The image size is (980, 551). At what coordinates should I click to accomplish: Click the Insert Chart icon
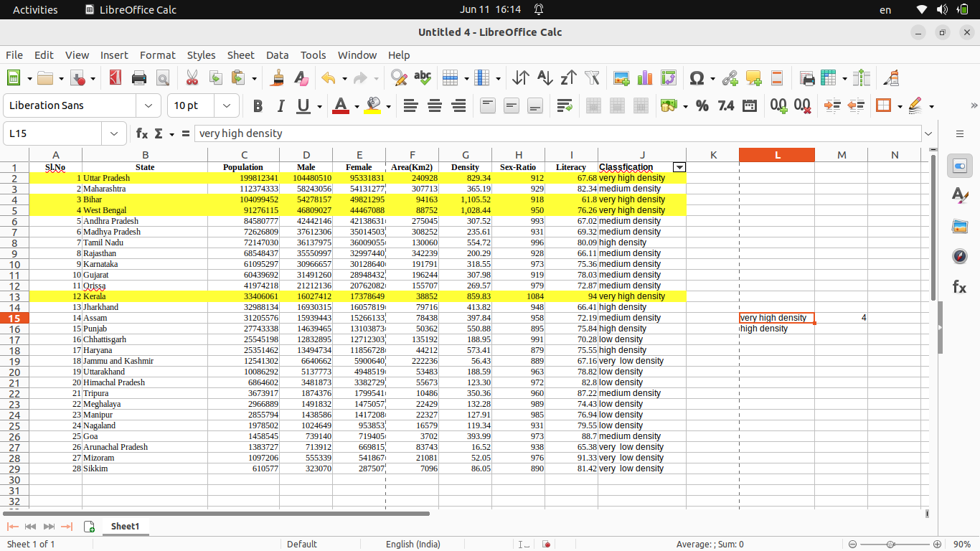tap(645, 78)
